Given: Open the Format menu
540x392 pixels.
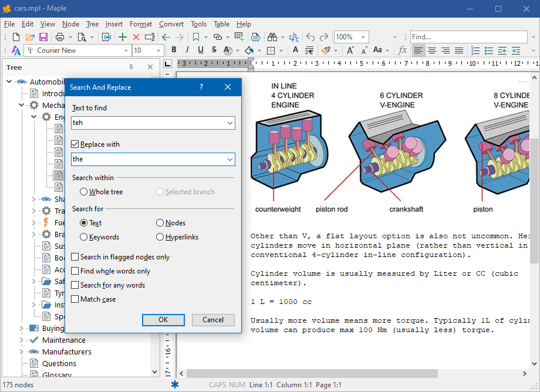Looking at the screenshot, I should [x=140, y=24].
